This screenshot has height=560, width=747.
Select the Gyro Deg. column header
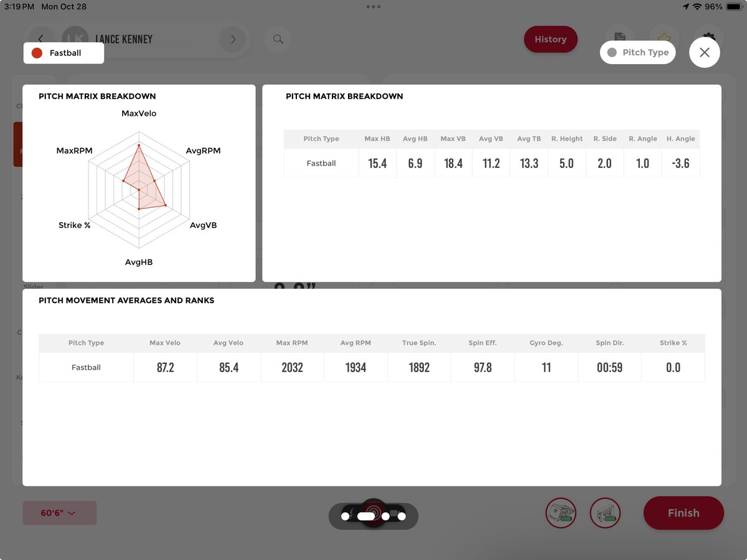pyautogui.click(x=546, y=343)
